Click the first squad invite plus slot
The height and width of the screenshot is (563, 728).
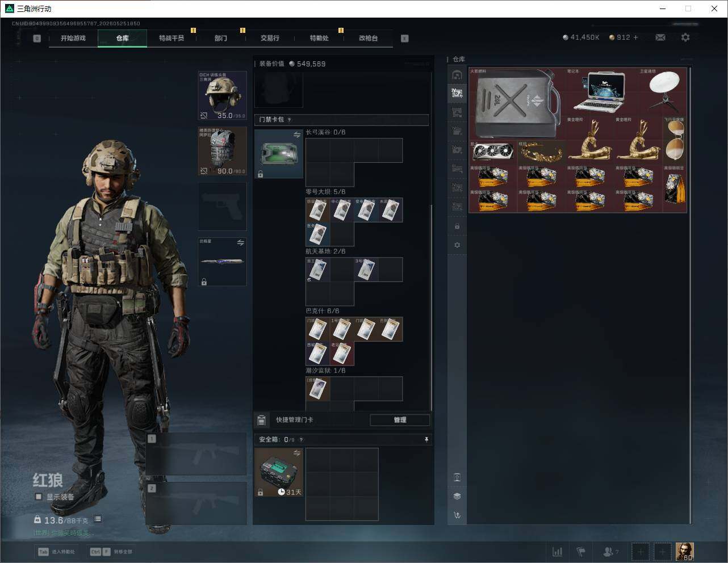(x=641, y=552)
